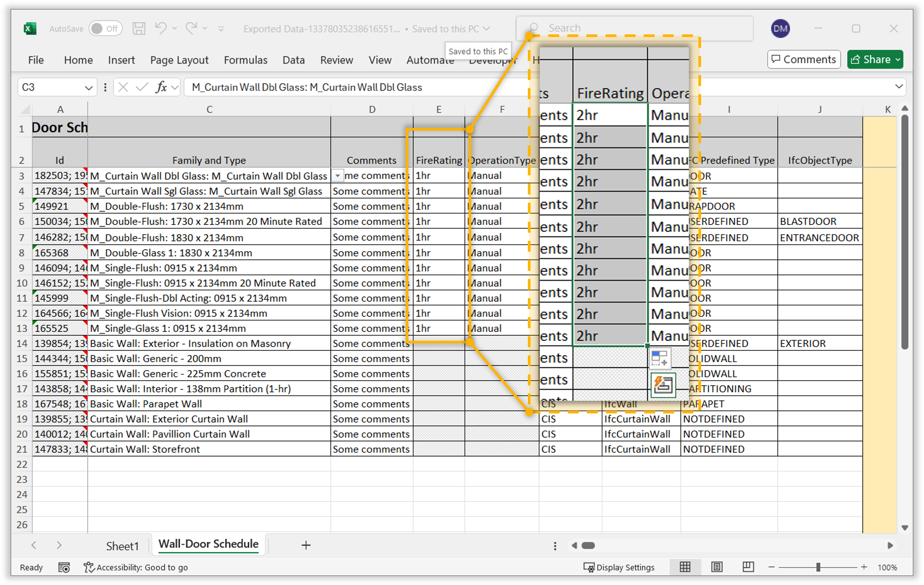Click the zoom slider handle
This screenshot has height=585, width=924.
(818, 567)
